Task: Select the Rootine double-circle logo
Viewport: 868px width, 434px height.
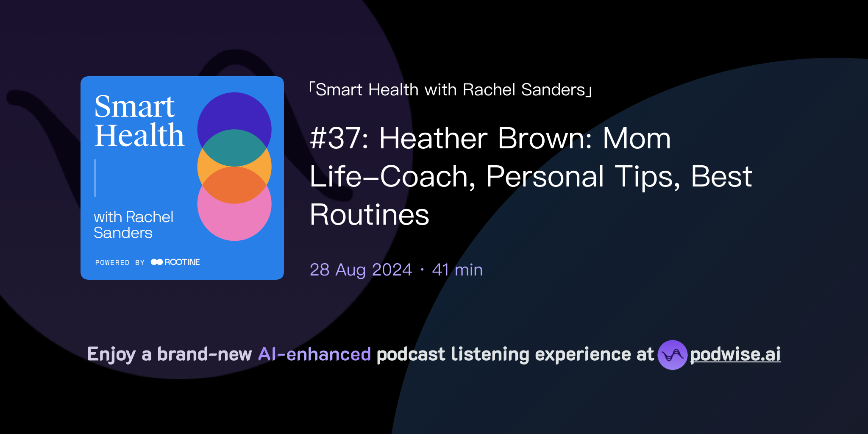Action: point(157,262)
